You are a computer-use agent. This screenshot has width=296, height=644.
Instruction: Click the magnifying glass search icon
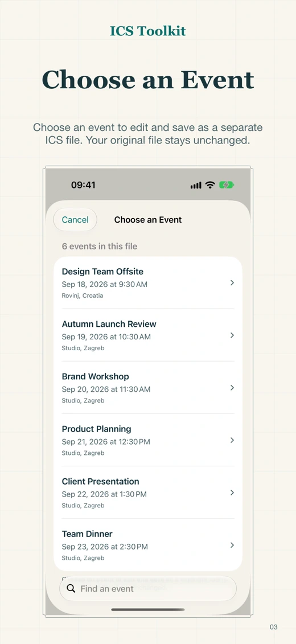pos(71,589)
